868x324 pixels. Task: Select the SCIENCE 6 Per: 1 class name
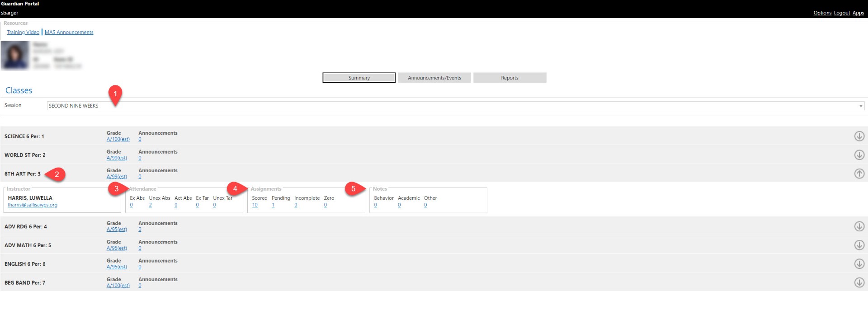click(24, 136)
